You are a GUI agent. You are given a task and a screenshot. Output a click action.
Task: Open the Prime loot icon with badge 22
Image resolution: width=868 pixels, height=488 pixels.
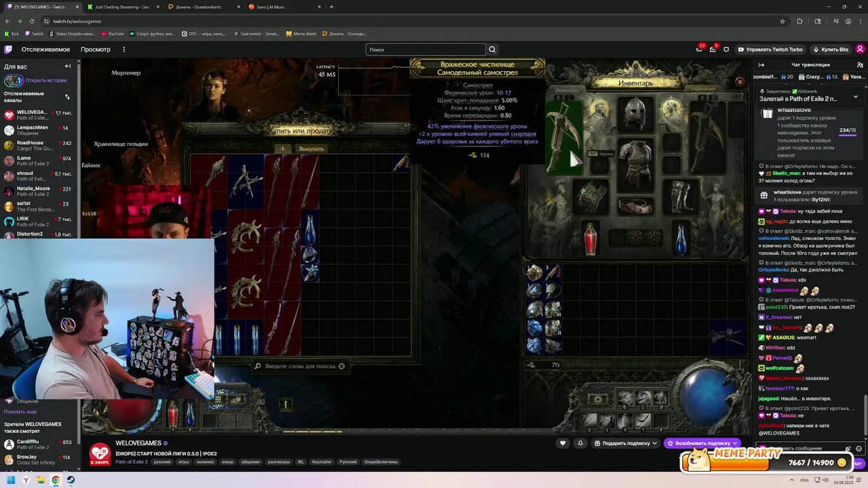tap(699, 49)
